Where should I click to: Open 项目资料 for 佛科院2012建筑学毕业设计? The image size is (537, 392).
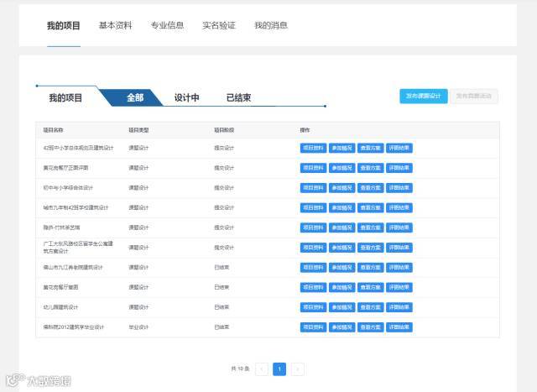313,327
